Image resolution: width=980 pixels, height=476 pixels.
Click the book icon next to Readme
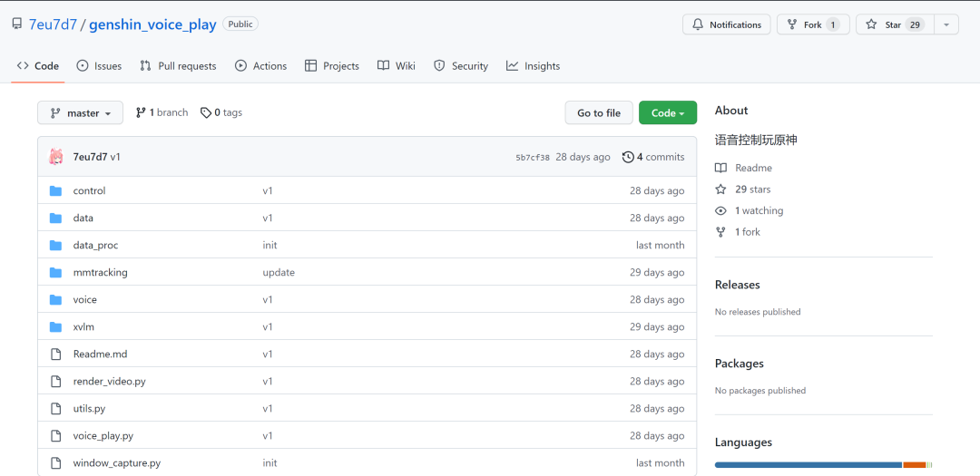[x=720, y=168]
